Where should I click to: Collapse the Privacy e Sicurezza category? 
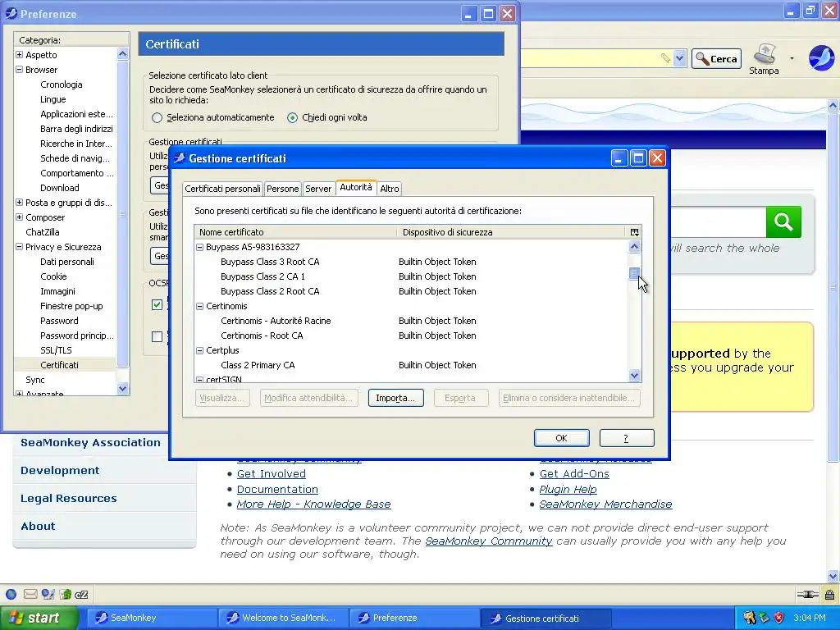20,247
